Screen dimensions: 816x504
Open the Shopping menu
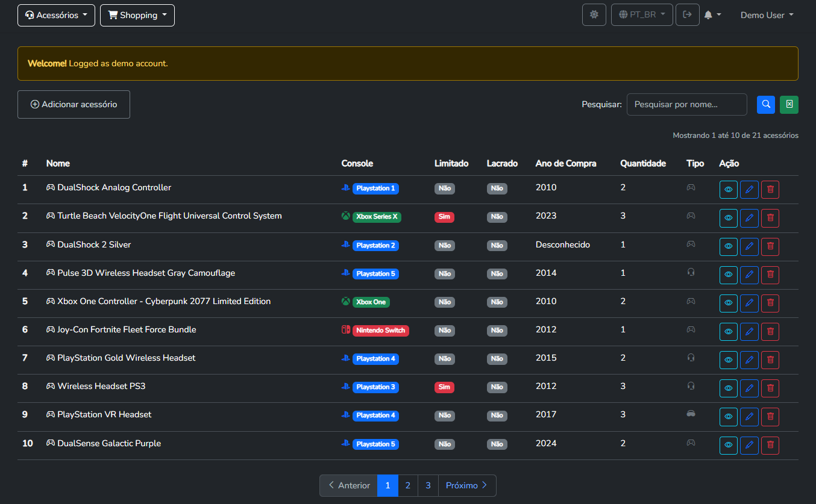(x=137, y=15)
